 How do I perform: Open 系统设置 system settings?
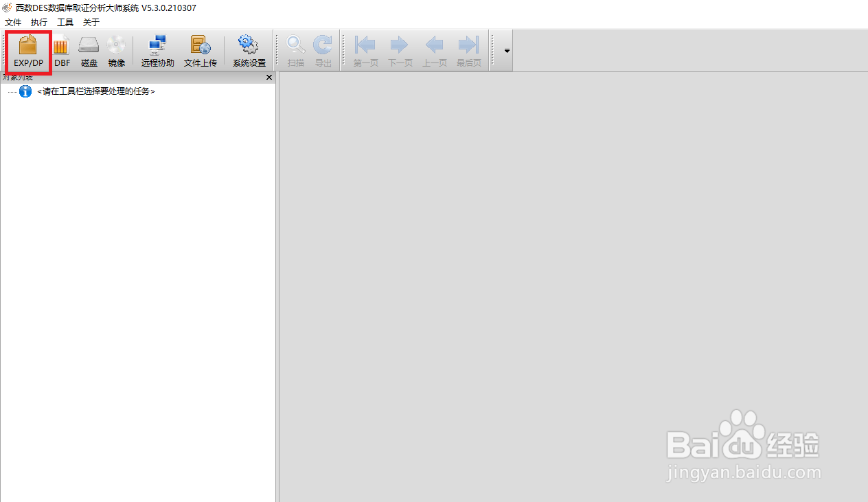coord(249,52)
